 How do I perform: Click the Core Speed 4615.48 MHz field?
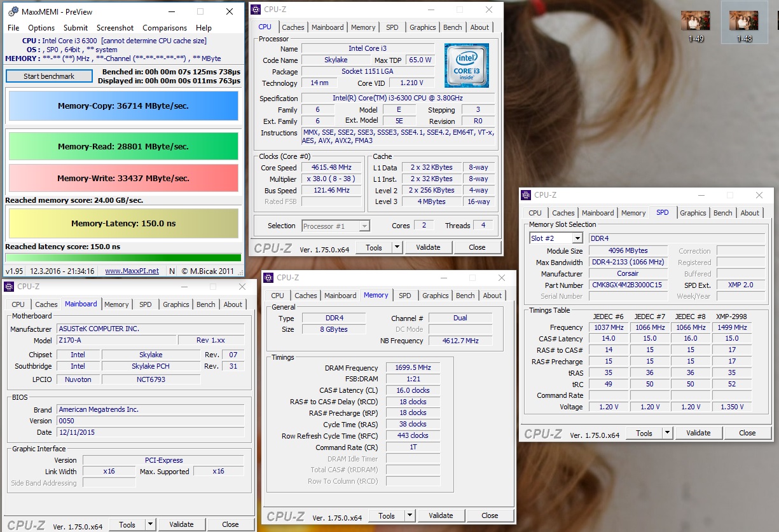[331, 168]
